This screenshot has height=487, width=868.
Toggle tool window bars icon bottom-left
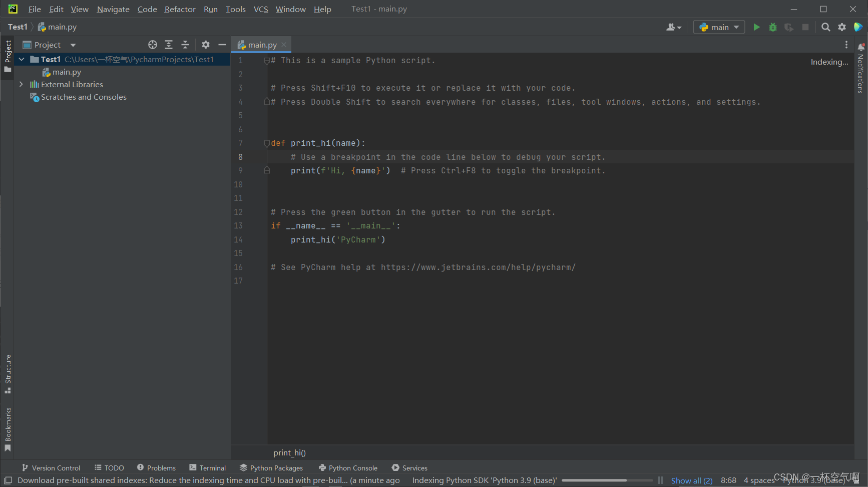(8, 480)
